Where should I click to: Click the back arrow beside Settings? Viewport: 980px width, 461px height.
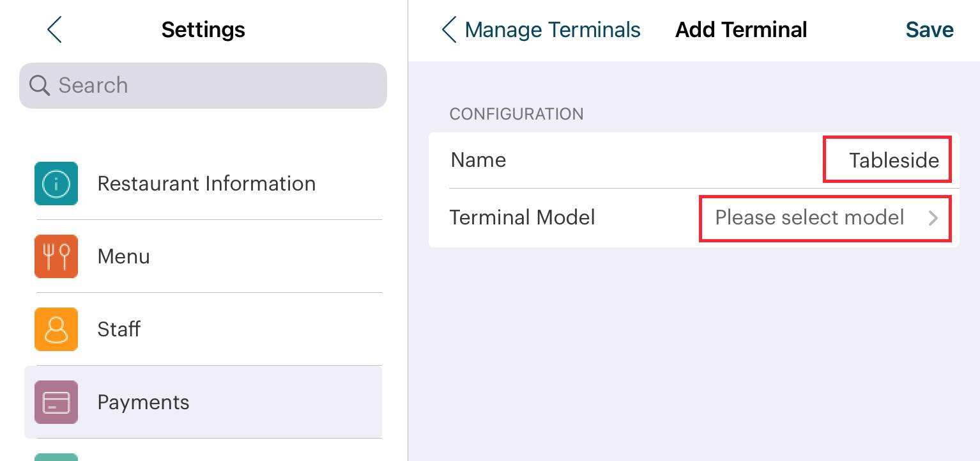(x=55, y=30)
